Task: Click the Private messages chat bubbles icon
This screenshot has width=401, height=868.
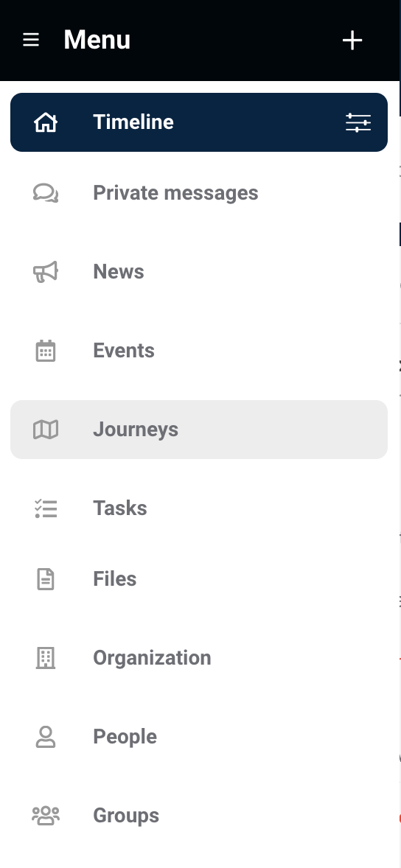Action: 46,193
